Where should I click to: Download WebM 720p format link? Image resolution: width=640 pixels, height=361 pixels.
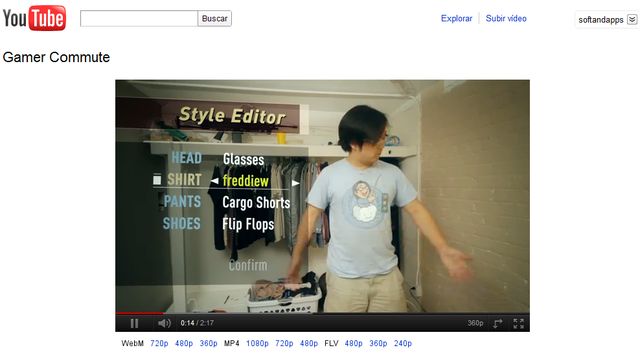pyautogui.click(x=159, y=343)
